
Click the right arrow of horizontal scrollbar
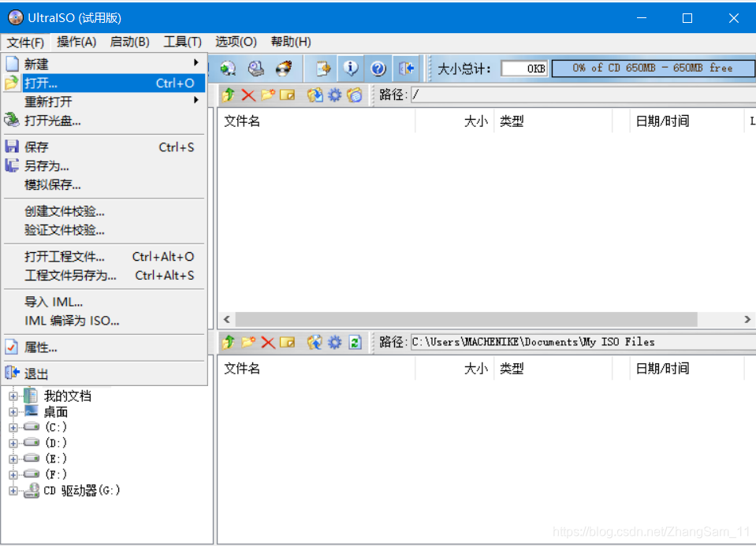[747, 319]
